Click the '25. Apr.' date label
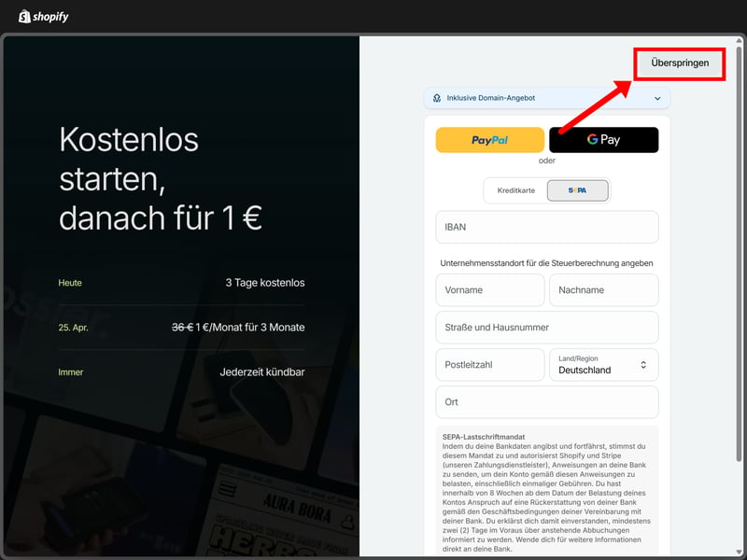747x560 pixels. [x=73, y=328]
